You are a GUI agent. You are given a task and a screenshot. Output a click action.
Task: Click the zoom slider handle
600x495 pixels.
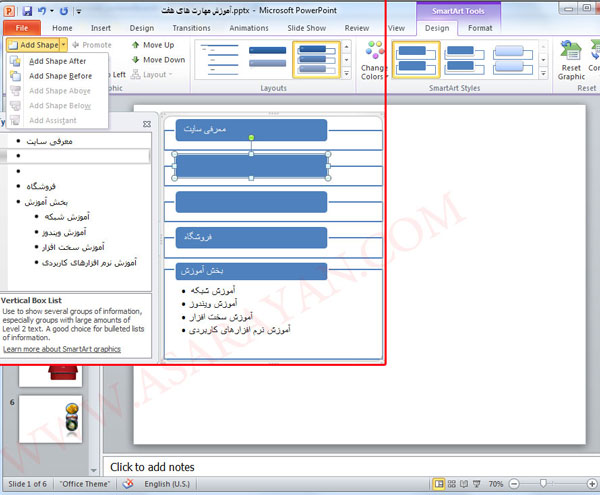(543, 484)
